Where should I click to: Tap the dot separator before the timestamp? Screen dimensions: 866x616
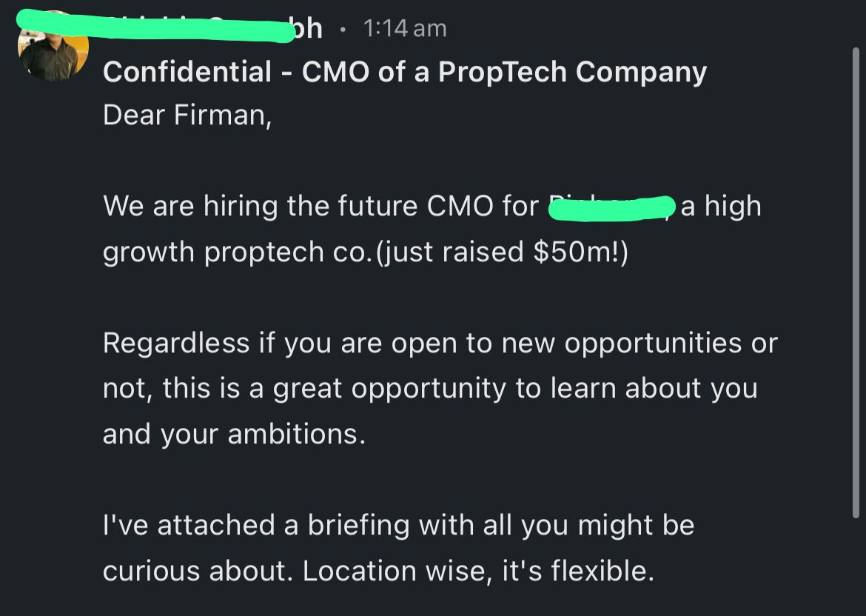(343, 30)
